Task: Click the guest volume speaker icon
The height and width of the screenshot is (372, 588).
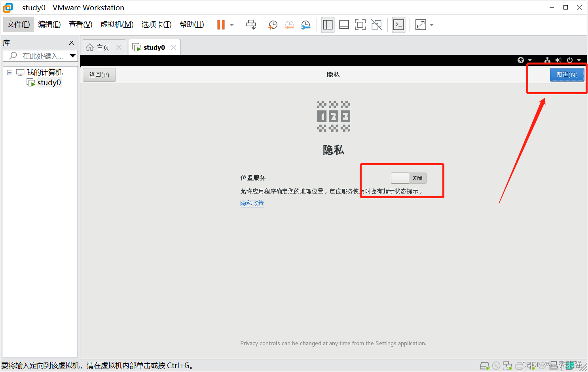Action: [558, 60]
